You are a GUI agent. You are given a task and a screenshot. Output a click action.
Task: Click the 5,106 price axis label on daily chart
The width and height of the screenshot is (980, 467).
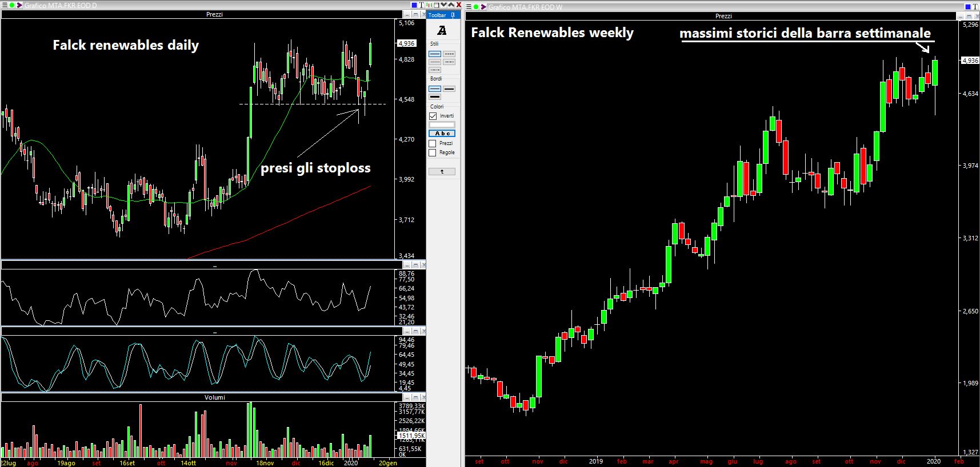(407, 23)
